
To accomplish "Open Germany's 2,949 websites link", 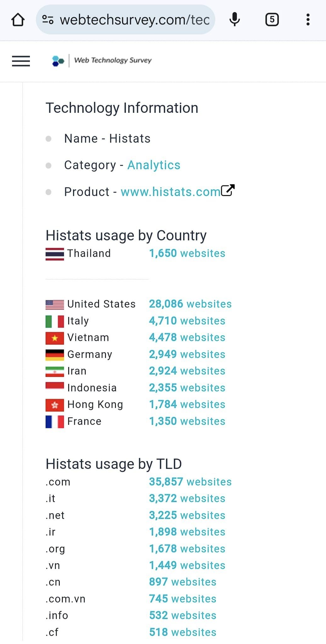I will coord(187,354).
